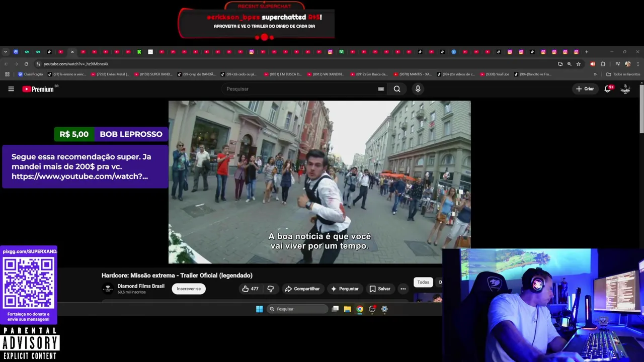Screen dimensions: 644x362
Task: Click the Chrome icon on the taskbar
Action: [x=360, y=309]
